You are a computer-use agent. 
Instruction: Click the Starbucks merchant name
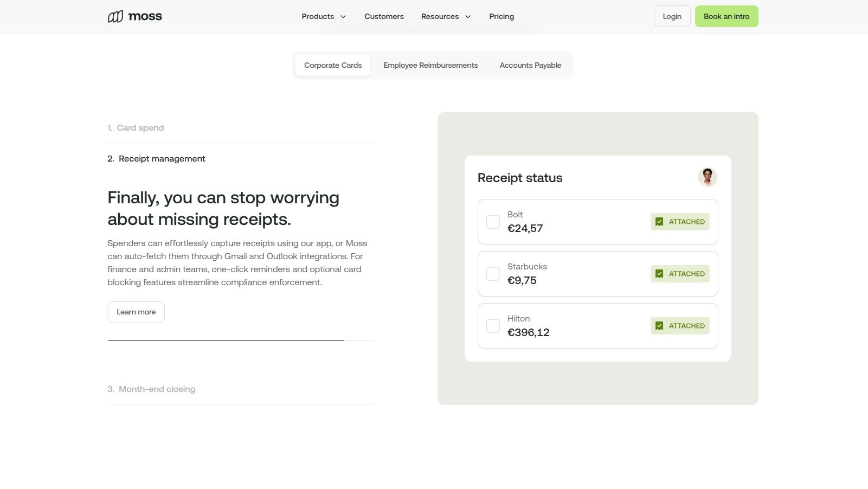[x=527, y=267]
